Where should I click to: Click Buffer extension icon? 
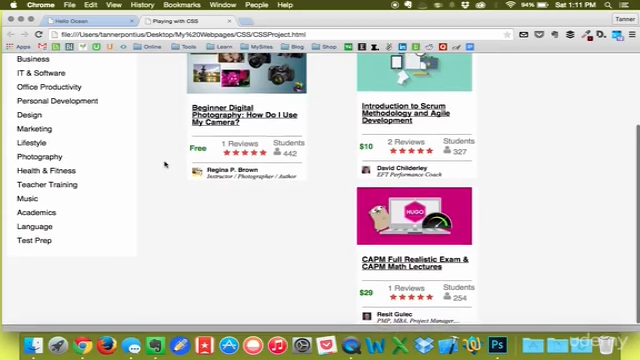click(570, 35)
